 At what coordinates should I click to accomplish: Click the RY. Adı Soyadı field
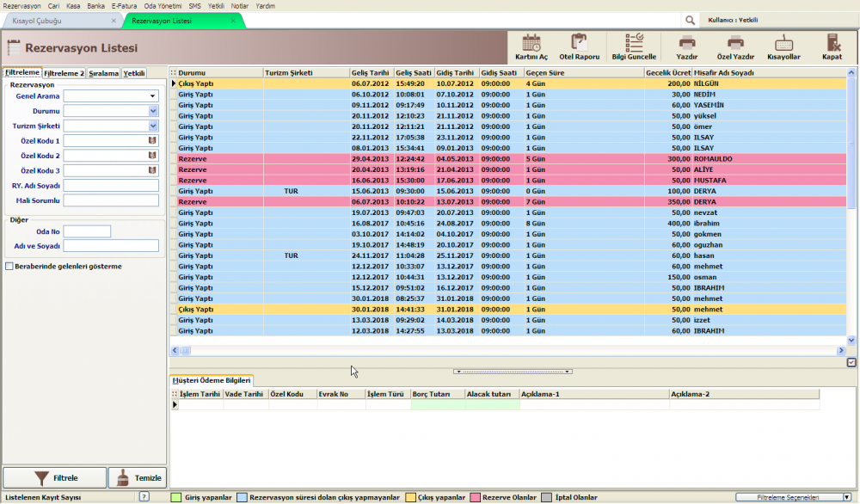[111, 186]
